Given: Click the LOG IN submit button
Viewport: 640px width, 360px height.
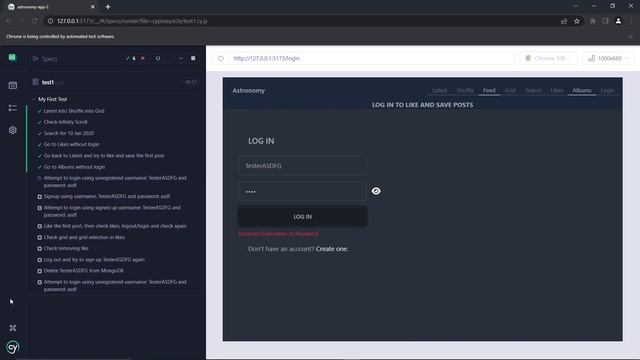Looking at the screenshot, I should 302,216.
